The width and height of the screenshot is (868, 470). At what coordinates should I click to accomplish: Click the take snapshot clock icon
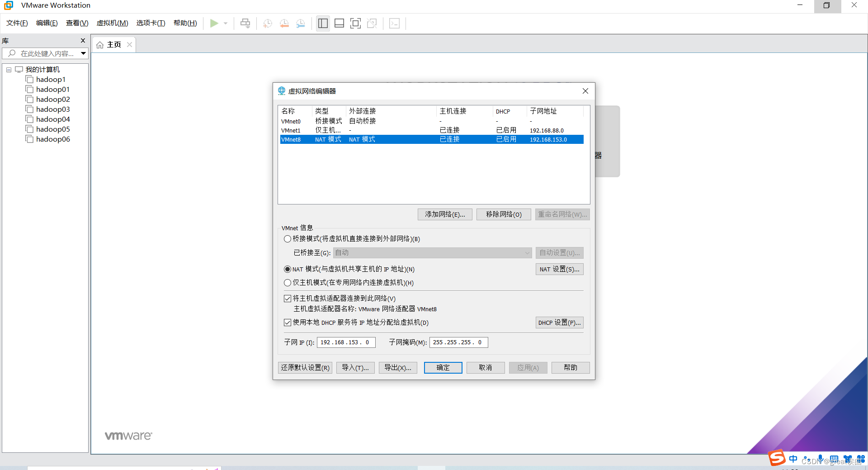click(268, 23)
